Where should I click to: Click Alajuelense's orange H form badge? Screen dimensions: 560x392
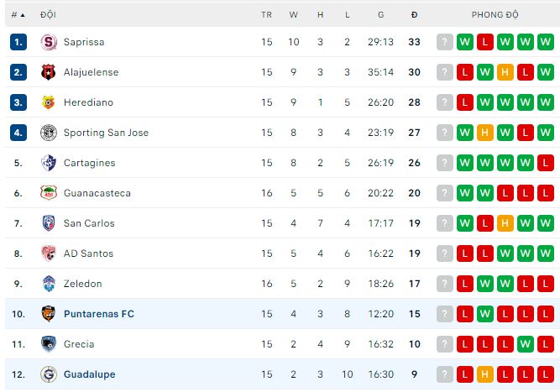click(505, 72)
